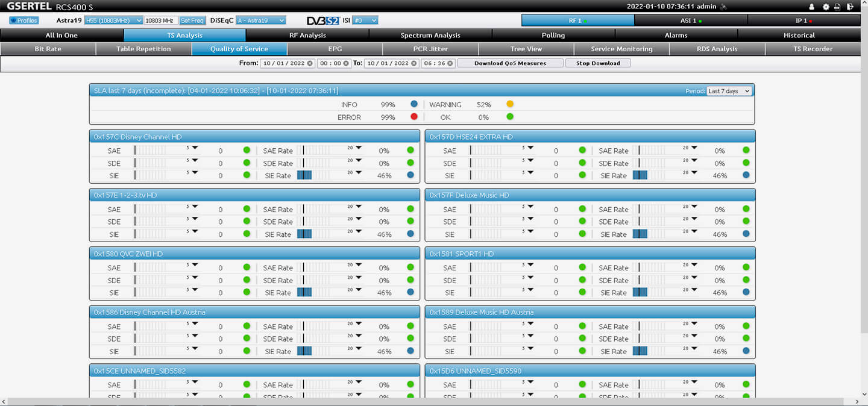Clear the From time field
Viewport: 868px width, 406px height.
346,63
